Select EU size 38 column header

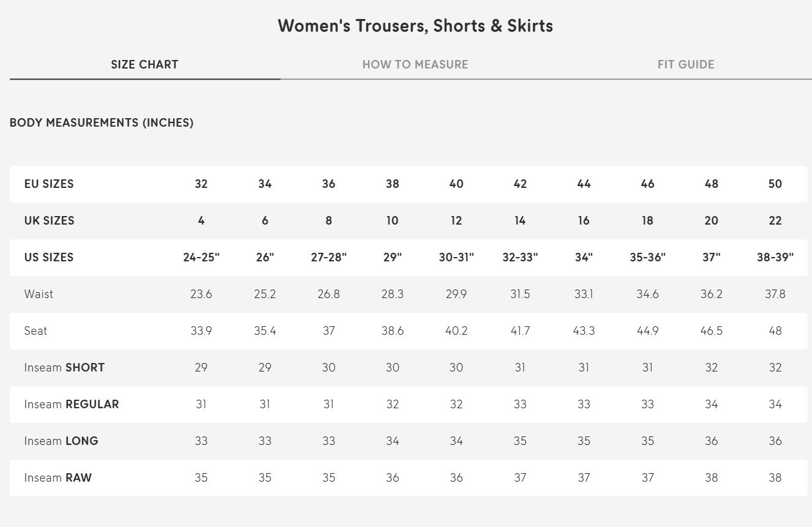[393, 184]
